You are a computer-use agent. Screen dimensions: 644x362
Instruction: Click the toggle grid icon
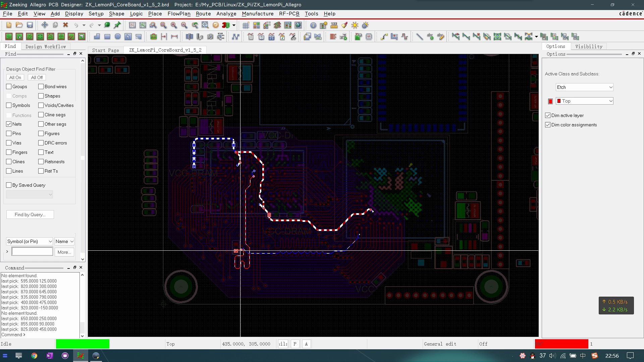(x=246, y=25)
